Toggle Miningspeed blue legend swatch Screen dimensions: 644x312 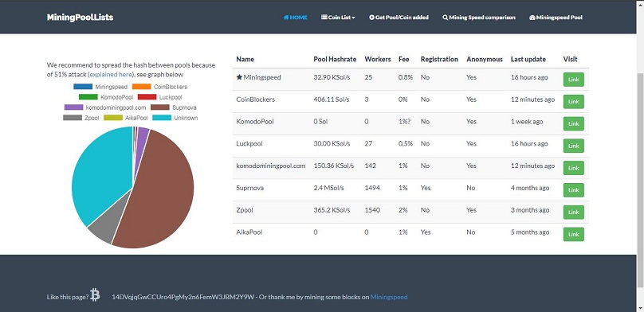click(x=83, y=87)
